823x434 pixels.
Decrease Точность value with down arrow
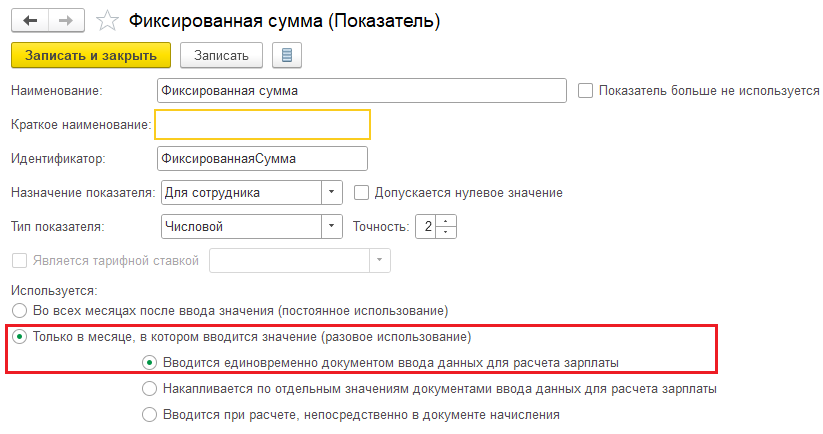pyautogui.click(x=446, y=232)
